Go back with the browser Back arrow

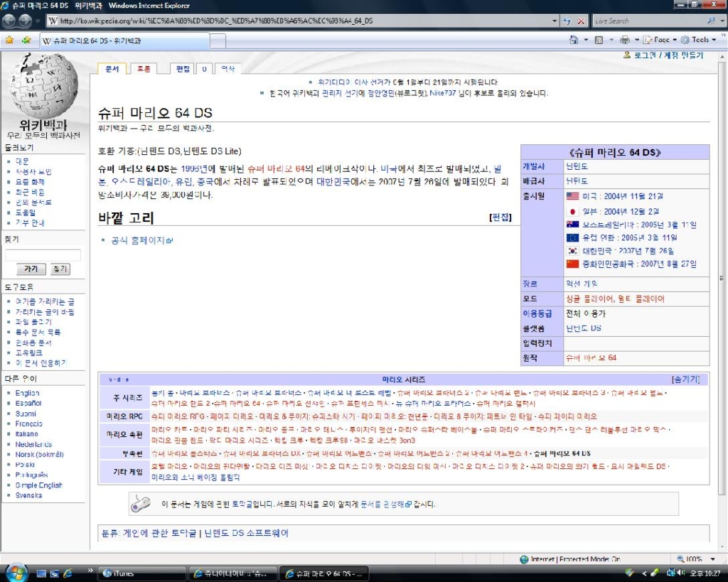coord(9,21)
